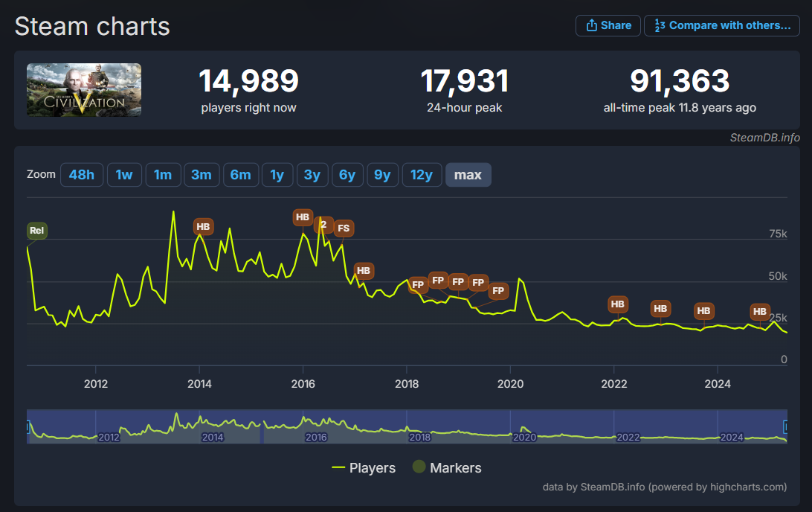Click the 2020 main x-axis label
This screenshot has width=812, height=512.
511,384
